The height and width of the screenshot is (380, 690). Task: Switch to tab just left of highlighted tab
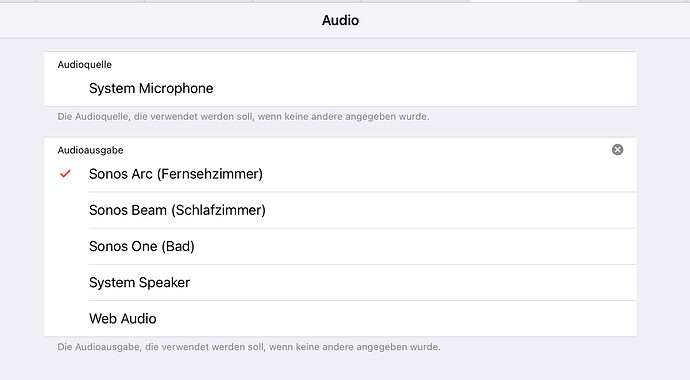point(415,1)
